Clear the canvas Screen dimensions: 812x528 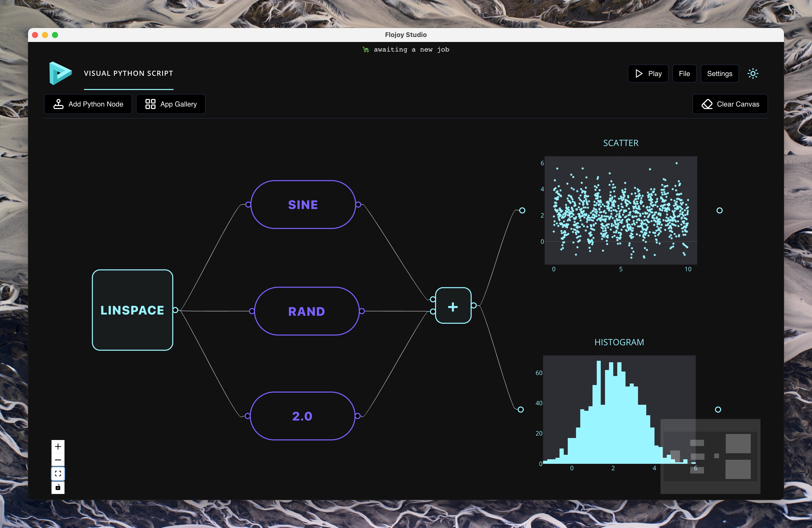coord(730,104)
